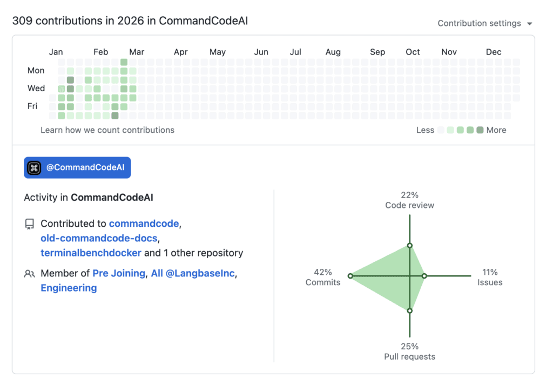
Task: Click the dark green Saturday cell in early February
Action: coord(115,116)
